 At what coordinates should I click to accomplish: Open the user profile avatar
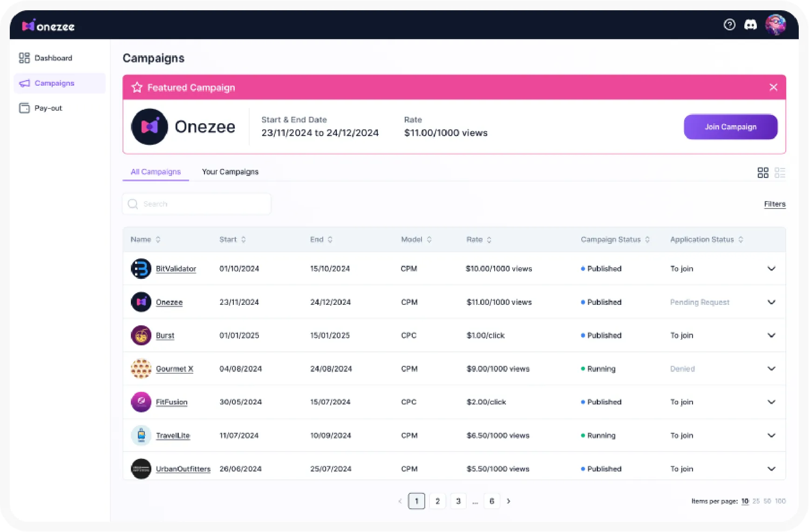(775, 25)
